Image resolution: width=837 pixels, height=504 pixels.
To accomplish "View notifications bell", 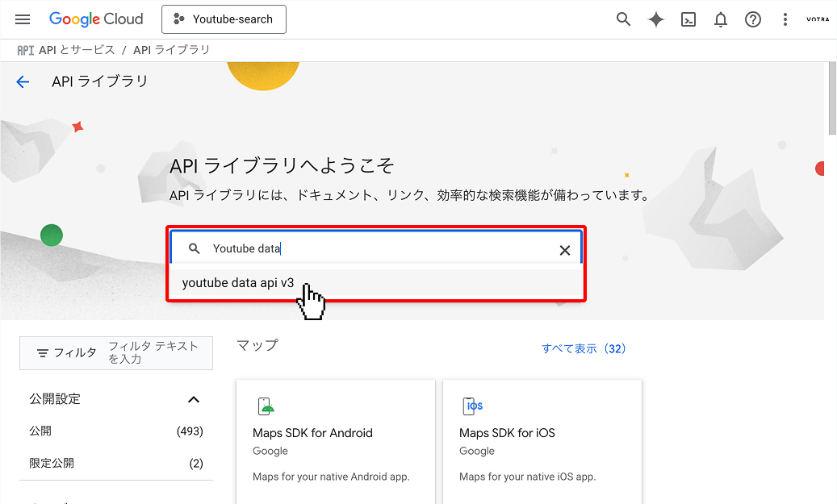I will click(721, 19).
